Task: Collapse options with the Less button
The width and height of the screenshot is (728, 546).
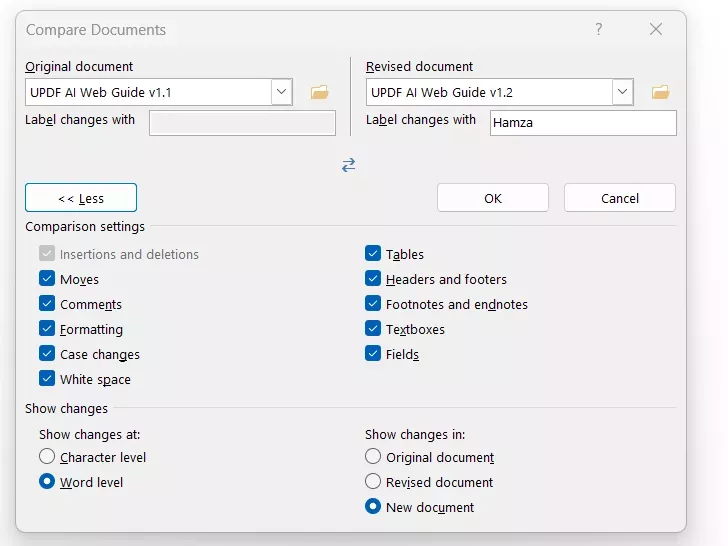Action: [81, 198]
